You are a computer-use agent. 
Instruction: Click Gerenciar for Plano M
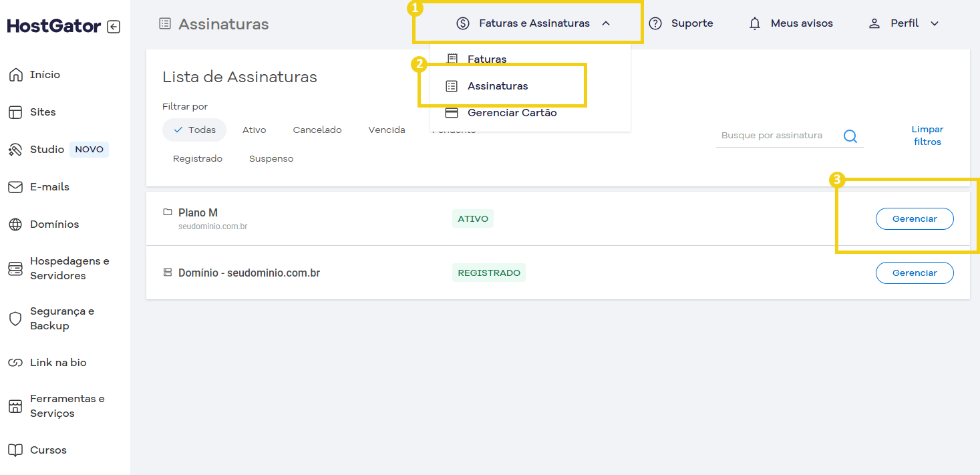[915, 219]
